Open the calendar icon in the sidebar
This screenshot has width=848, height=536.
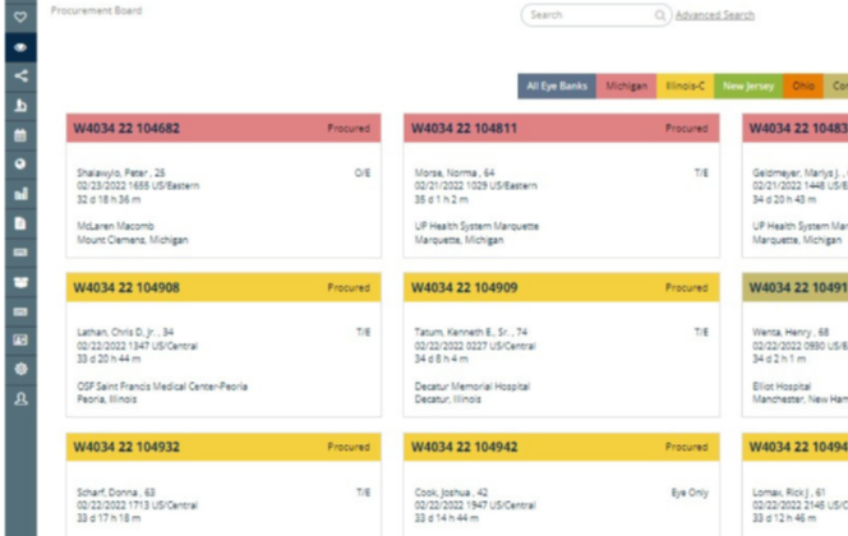(20, 135)
